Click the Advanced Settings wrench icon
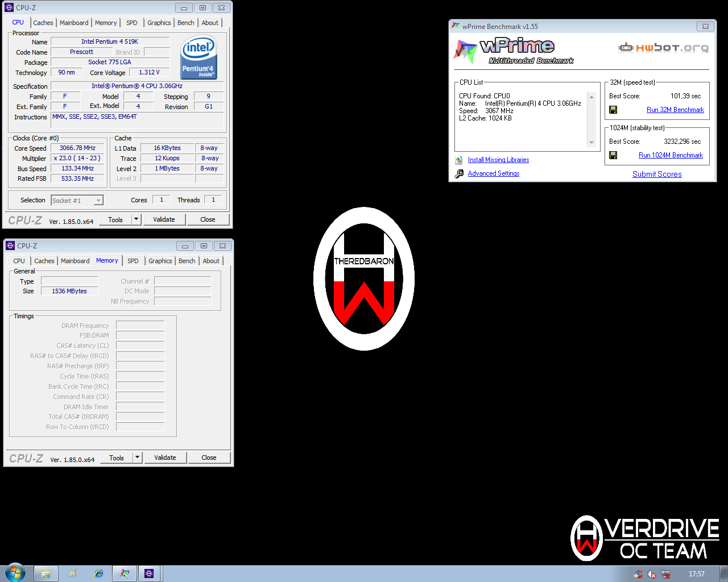The image size is (728, 582). 459,173
